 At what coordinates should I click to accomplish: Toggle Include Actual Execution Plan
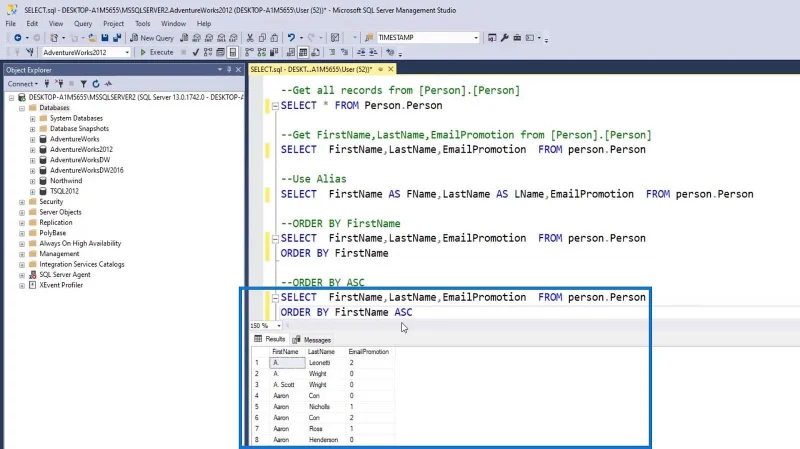249,52
